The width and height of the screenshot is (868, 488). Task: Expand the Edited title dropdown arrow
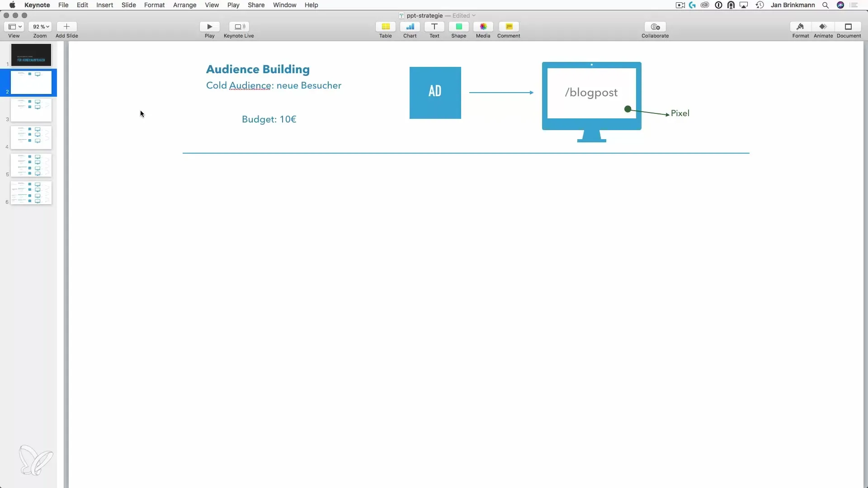coord(474,15)
